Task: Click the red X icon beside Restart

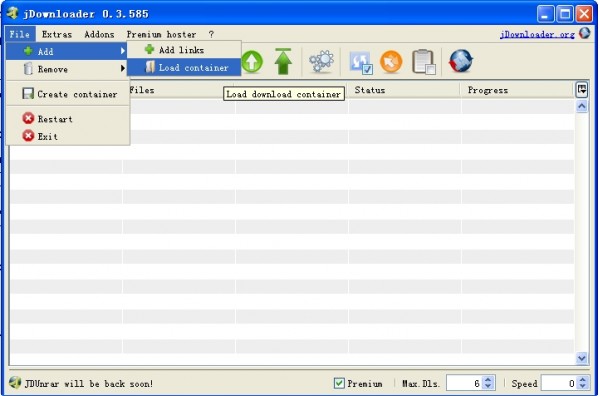Action: (x=28, y=118)
